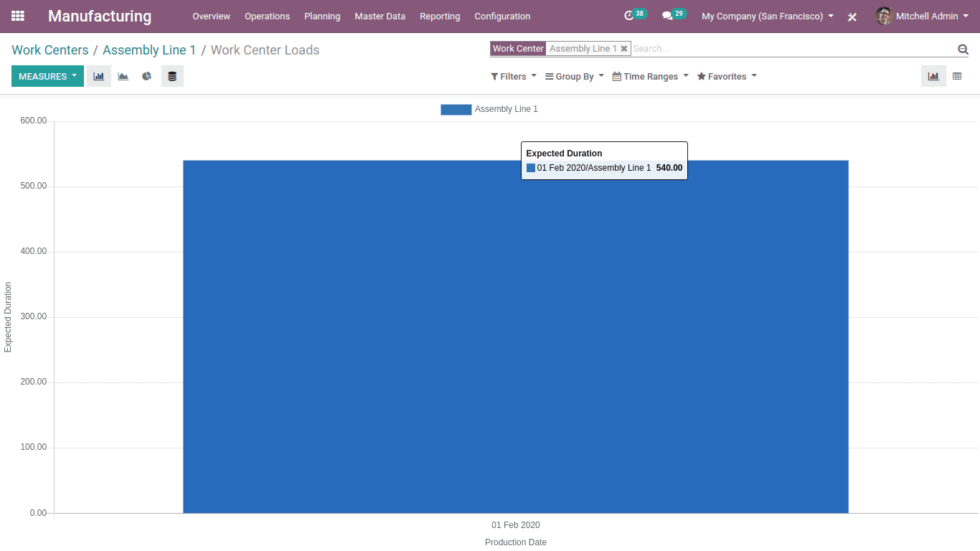Switch to the line chart icon
The image size is (980, 551).
[x=123, y=76]
